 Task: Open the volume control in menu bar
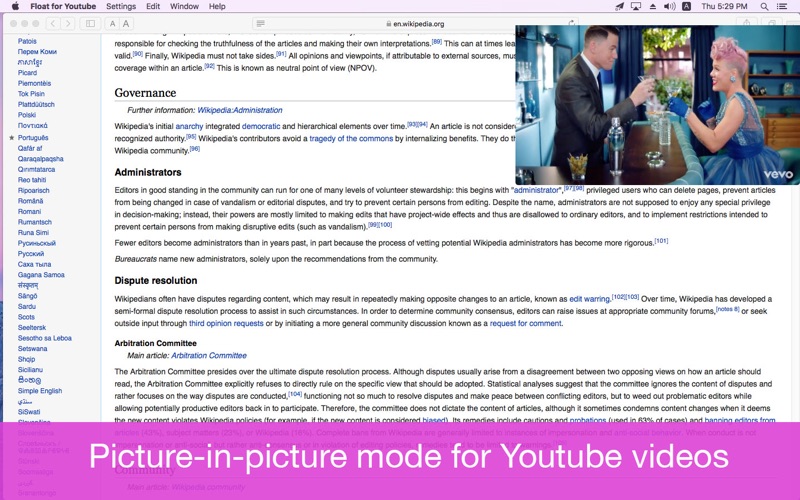pyautogui.click(x=669, y=6)
